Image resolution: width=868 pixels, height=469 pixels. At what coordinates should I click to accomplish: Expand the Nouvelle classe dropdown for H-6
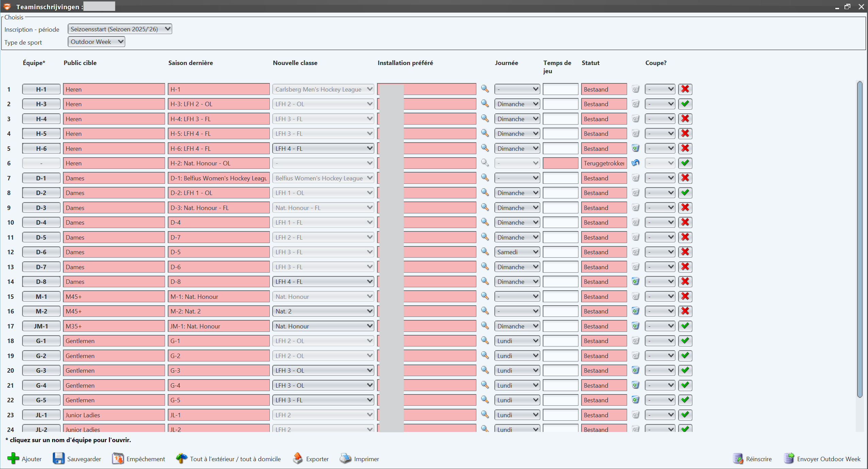(323, 148)
